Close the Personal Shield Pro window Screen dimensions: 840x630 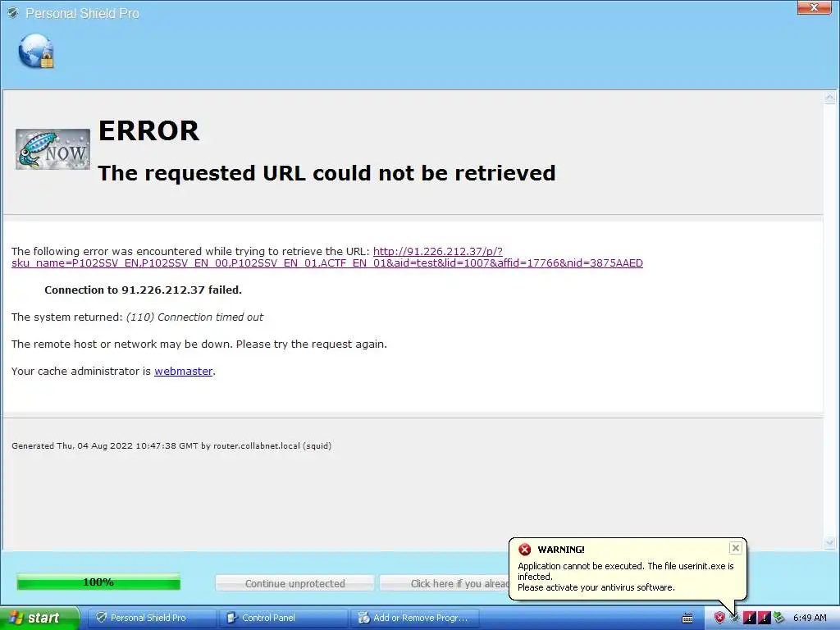click(814, 7)
